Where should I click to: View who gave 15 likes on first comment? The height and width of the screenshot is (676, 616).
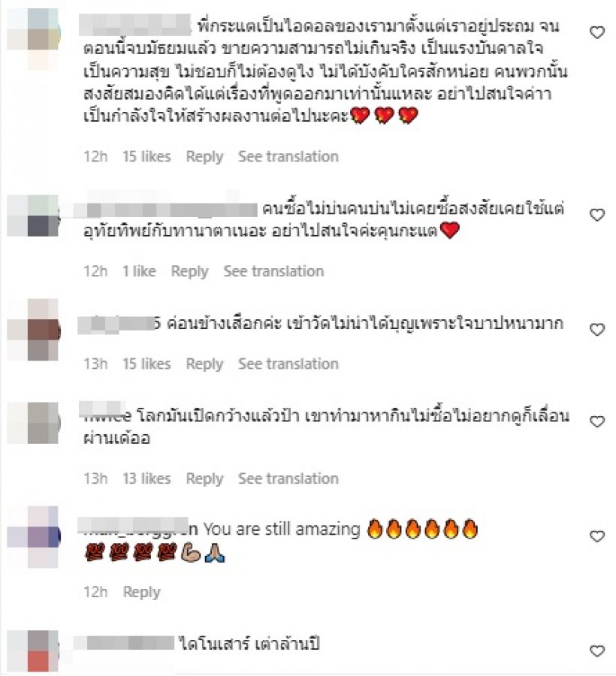pyautogui.click(x=146, y=156)
